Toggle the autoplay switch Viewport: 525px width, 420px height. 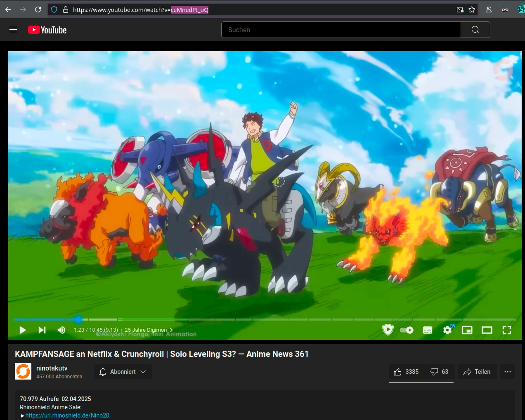pyautogui.click(x=407, y=330)
